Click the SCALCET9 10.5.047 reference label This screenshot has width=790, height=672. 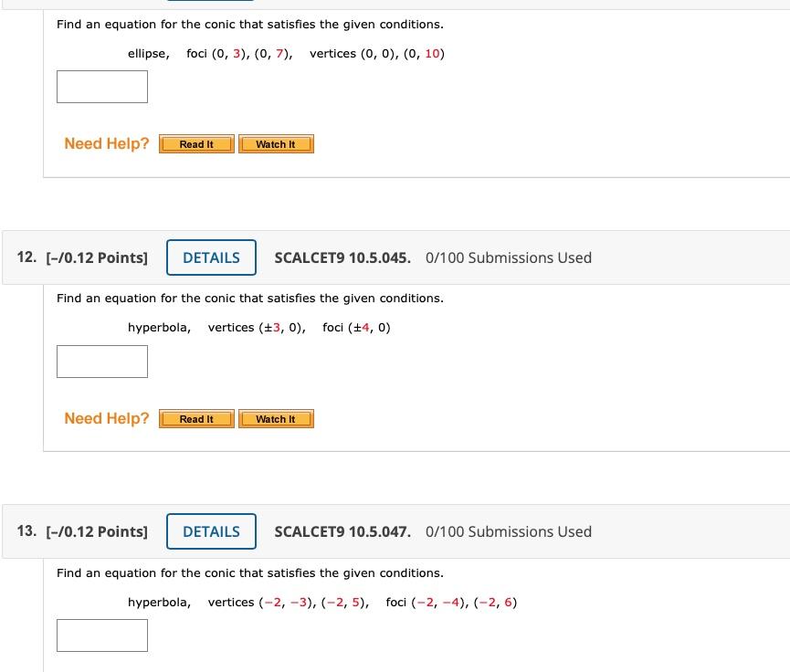pos(342,531)
